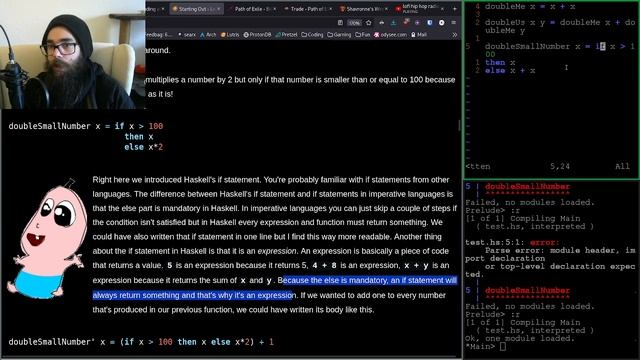This screenshot has width=640, height=360.
Task: Click the first 'Failed, no modules loaded.' line
Action: click(x=530, y=202)
